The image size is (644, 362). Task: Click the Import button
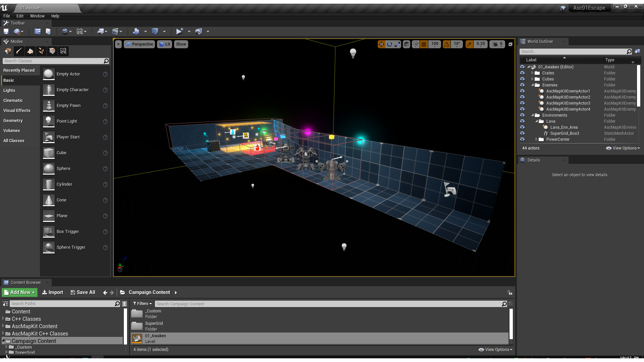pos(53,292)
